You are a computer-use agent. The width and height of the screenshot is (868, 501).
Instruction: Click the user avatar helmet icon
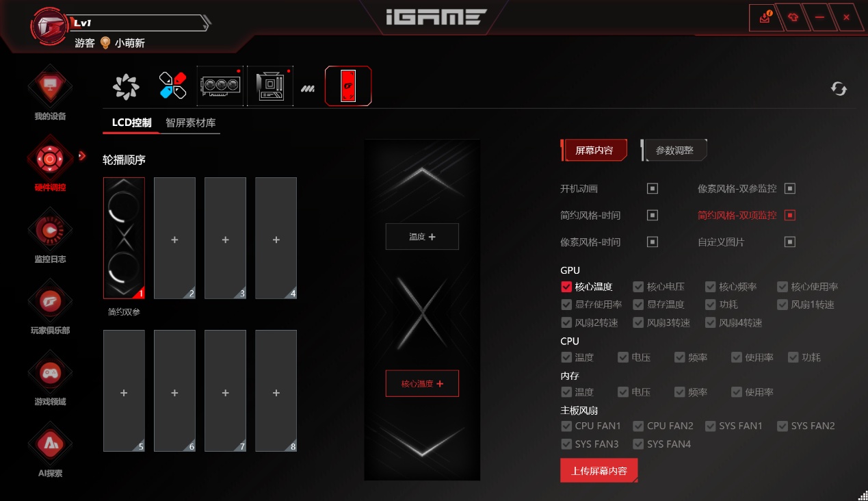[x=51, y=26]
